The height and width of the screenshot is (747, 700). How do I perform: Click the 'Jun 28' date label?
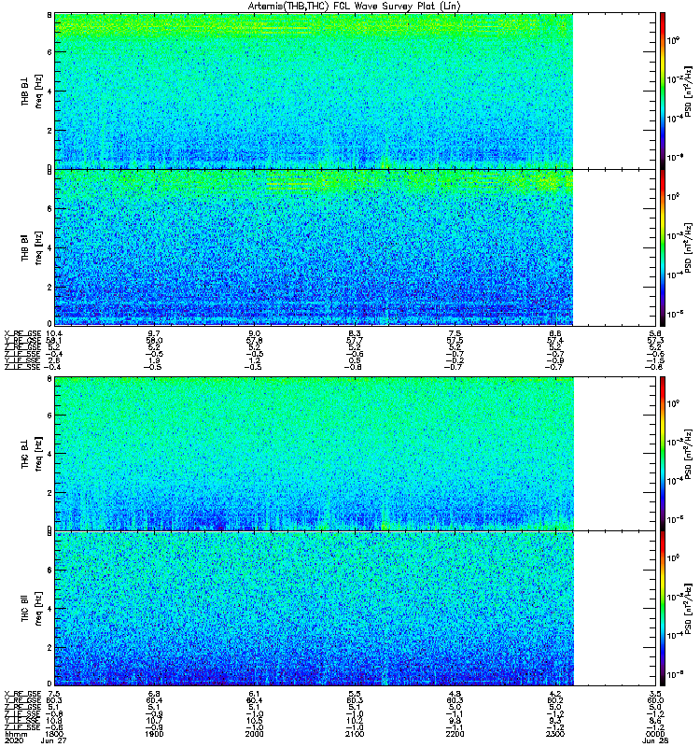[x=655, y=740]
